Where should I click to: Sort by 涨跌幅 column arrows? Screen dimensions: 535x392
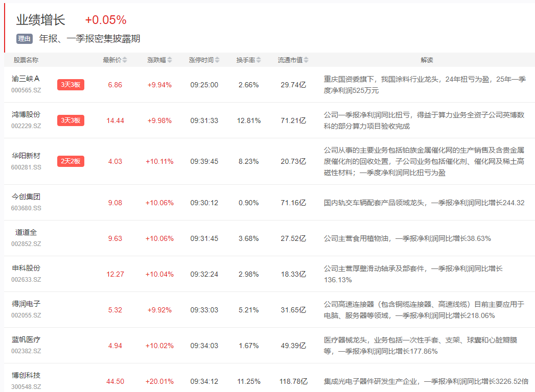pyautogui.click(x=170, y=60)
